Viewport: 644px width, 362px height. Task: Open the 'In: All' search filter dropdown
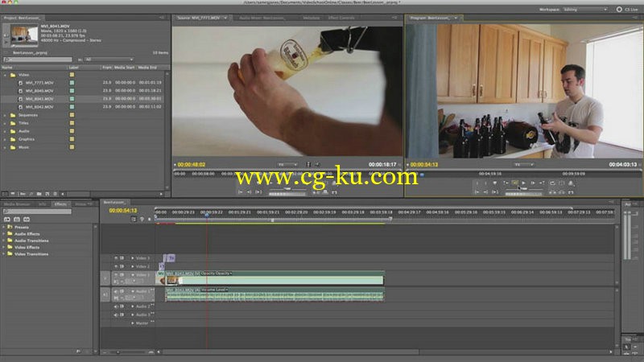(109, 60)
